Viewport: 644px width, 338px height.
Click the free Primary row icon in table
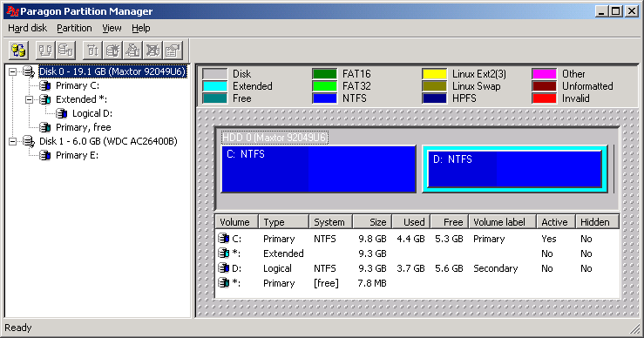coord(224,282)
